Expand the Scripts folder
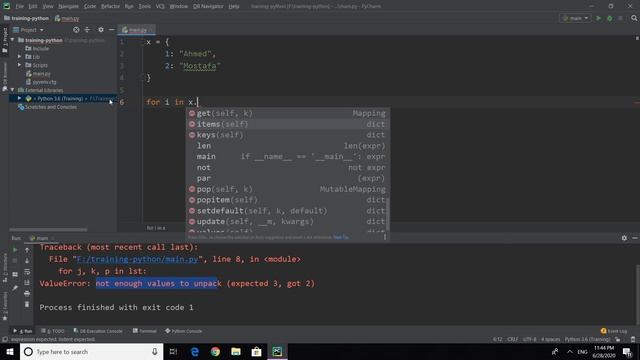 tap(19, 65)
